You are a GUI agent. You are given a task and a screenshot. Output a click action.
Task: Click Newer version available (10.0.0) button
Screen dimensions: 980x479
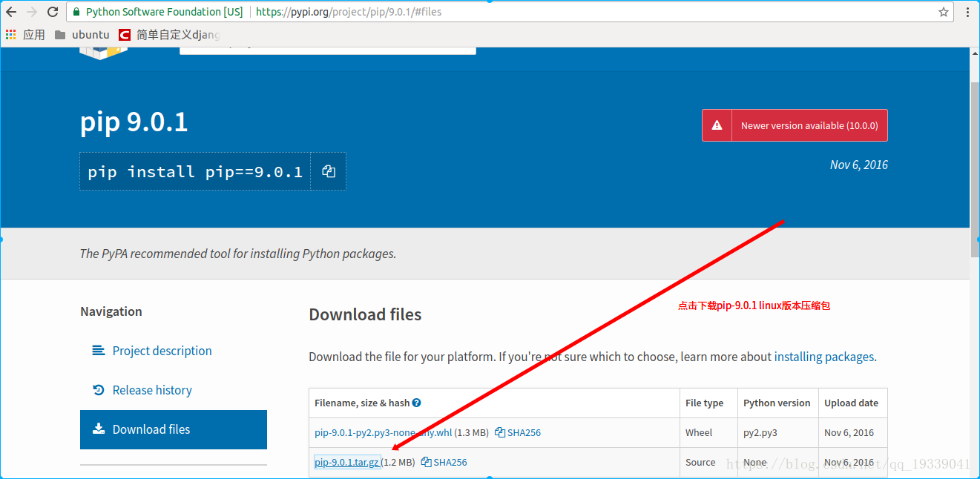pyautogui.click(x=795, y=125)
